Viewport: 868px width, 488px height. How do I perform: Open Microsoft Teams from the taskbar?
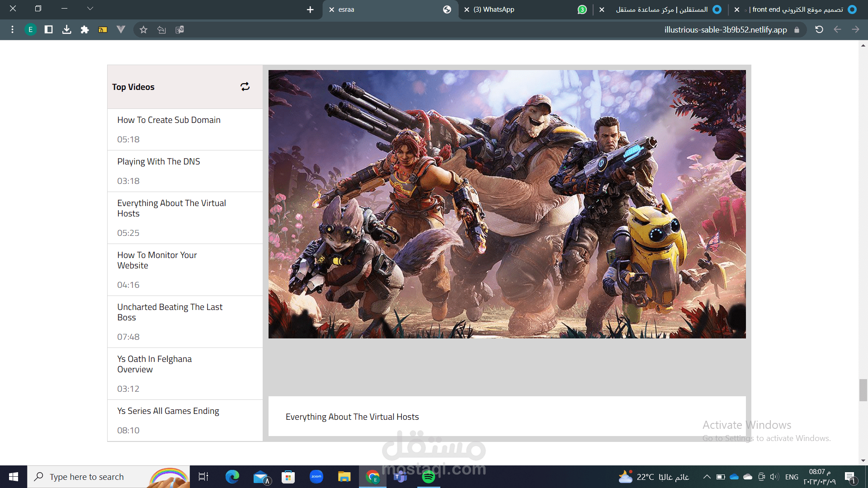pos(401,477)
